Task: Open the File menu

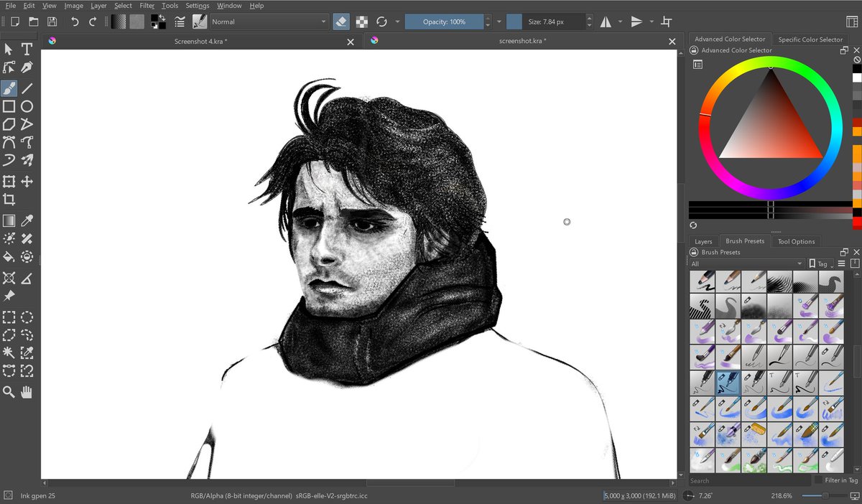Action: [11, 5]
